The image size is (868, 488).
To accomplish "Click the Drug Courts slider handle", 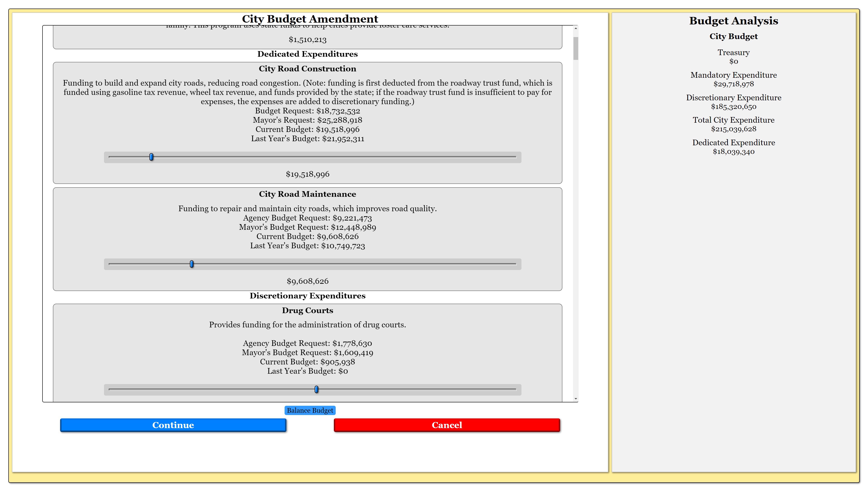I will click(316, 390).
